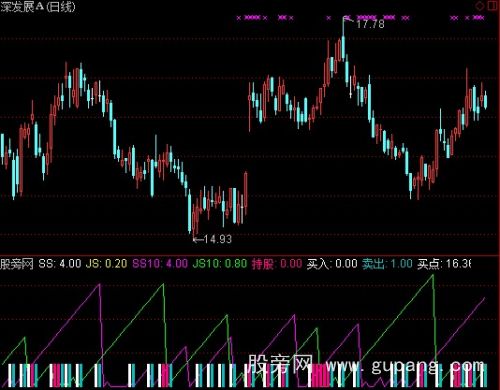Image resolution: width=500 pixels, height=390 pixels.
Task: Click the 买入: 0.00 indicator value
Action: click(x=332, y=264)
